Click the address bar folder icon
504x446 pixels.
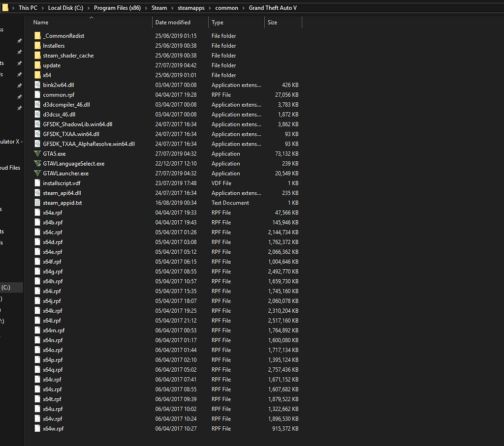(5, 7)
